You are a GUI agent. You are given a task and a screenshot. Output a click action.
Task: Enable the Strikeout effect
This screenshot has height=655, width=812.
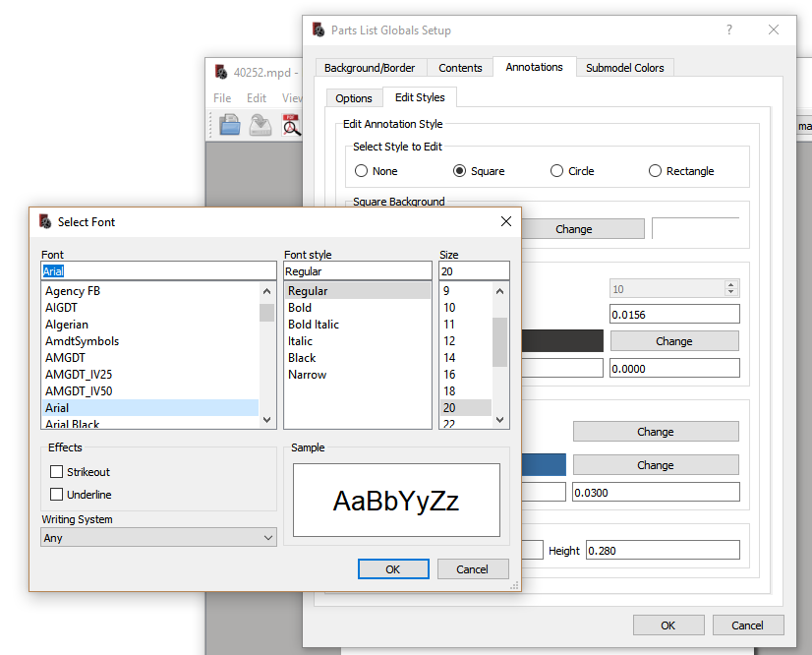56,471
